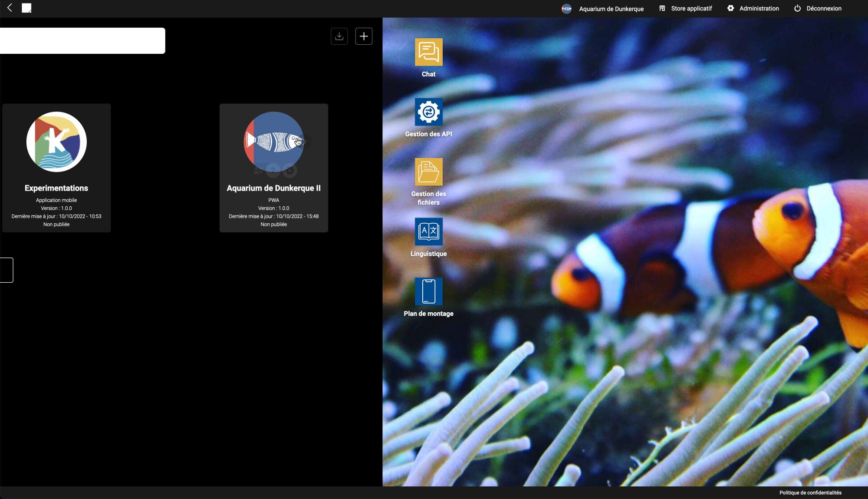868x499 pixels.
Task: Open the Gestion des fichiers folder icon
Action: 428,172
